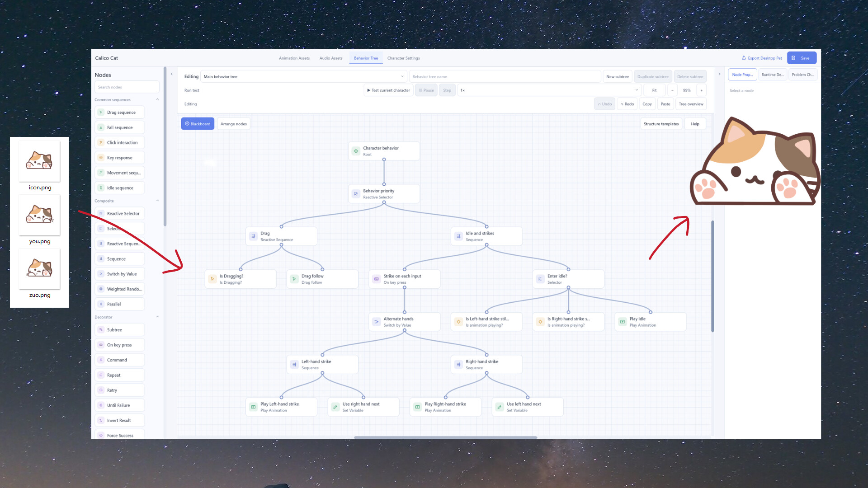Switch to the Animation Assets tab
This screenshot has height=488, width=868.
coord(294,58)
